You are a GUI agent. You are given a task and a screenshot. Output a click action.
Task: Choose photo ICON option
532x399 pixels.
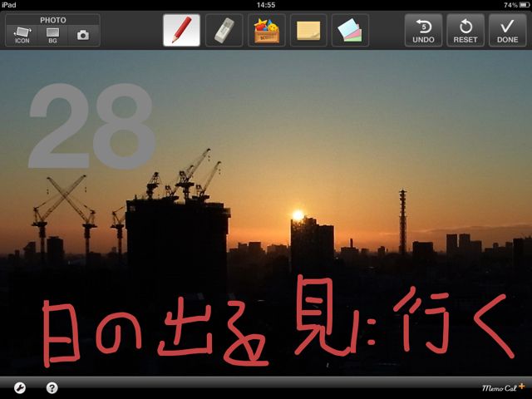pyautogui.click(x=22, y=35)
